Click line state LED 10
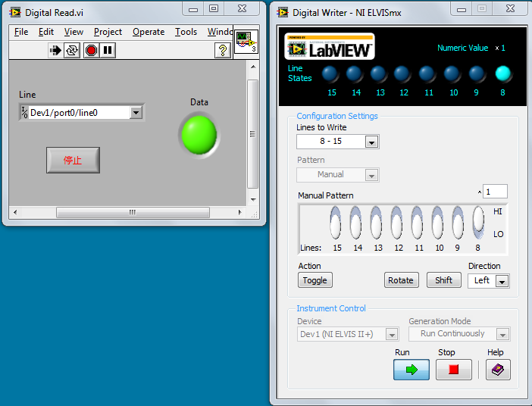Viewport: 532px width, 406px height. point(452,73)
